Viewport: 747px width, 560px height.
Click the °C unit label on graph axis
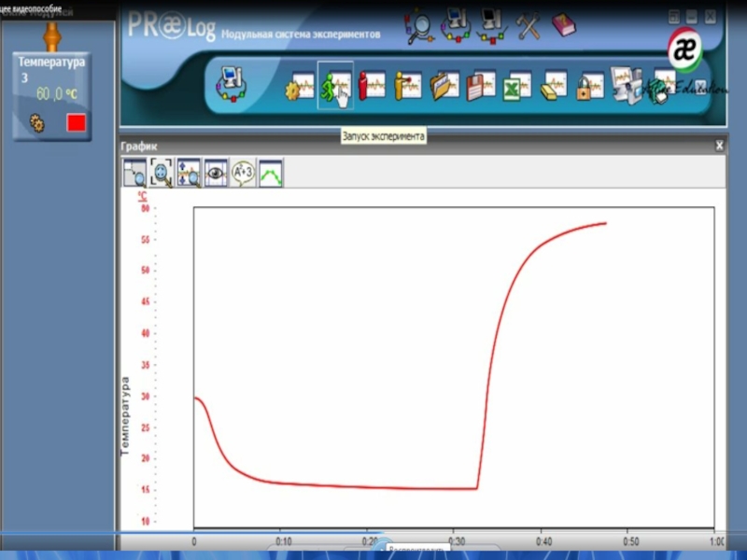coord(143,196)
